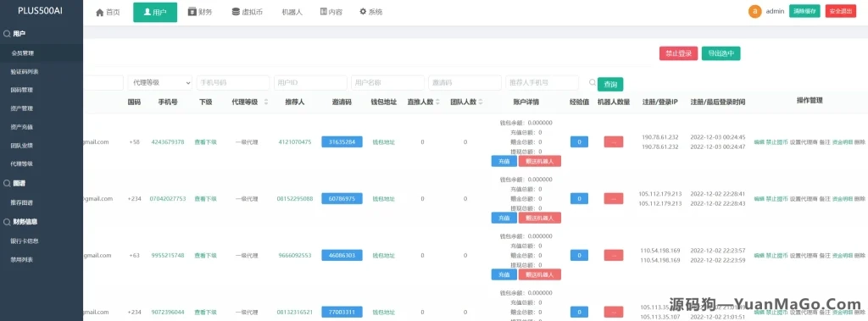Click 禁止提币 in the 105.112.179.213 row
The width and height of the screenshot is (868, 321).
click(x=776, y=199)
